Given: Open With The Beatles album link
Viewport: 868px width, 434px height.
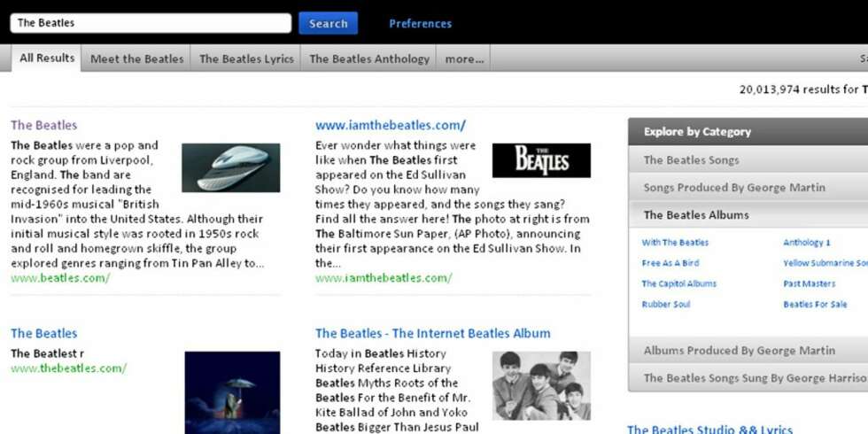Looking at the screenshot, I should coord(675,243).
